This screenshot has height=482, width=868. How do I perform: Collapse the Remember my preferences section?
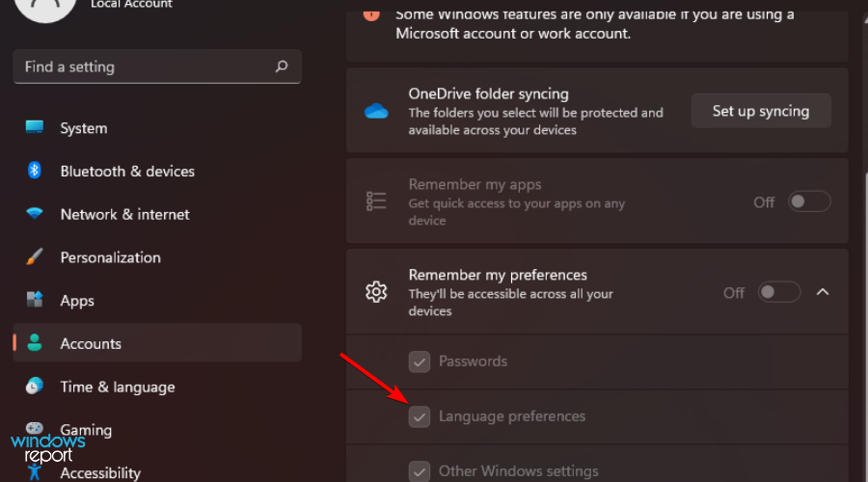(x=823, y=292)
